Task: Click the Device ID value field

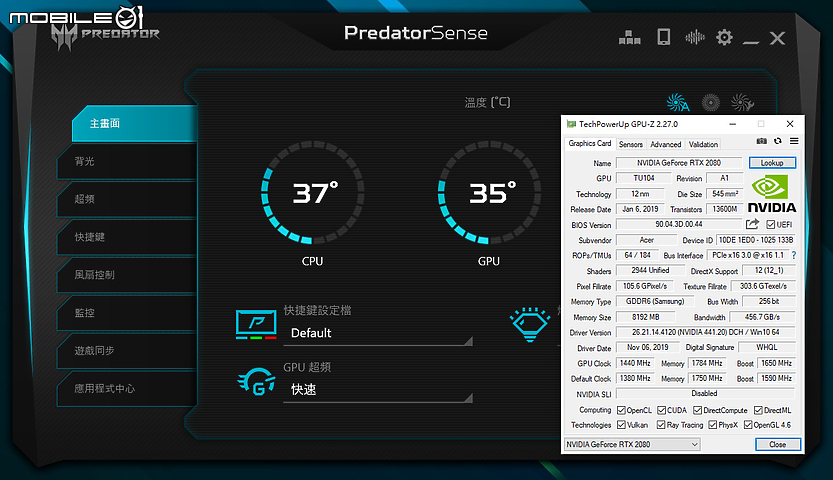Action: point(756,240)
